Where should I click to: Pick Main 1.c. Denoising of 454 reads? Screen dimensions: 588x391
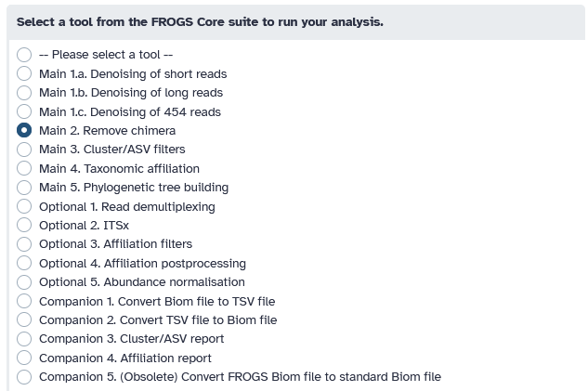pyautogui.click(x=24, y=111)
